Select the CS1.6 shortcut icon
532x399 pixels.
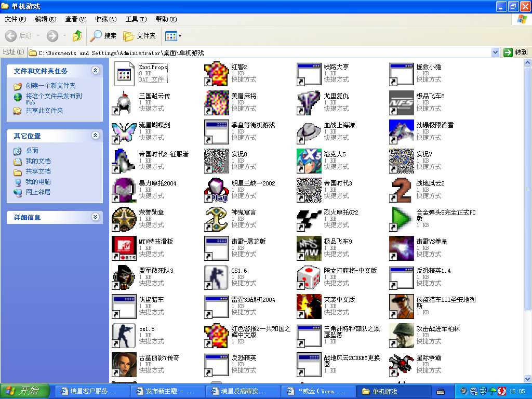[217, 277]
